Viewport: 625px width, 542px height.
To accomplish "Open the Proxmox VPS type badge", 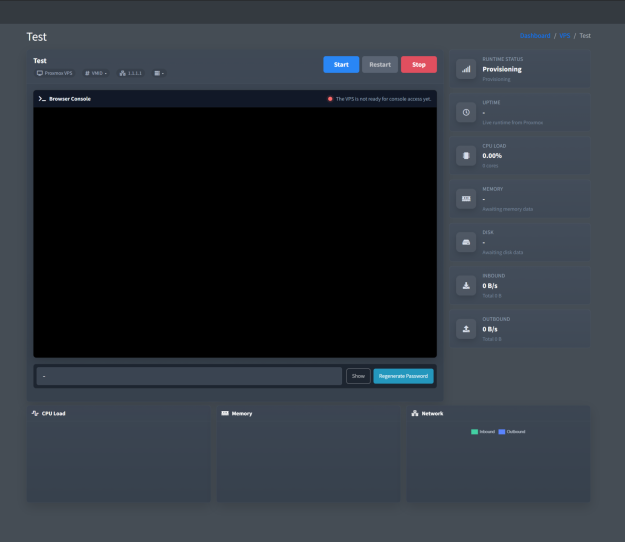I will 55,73.
